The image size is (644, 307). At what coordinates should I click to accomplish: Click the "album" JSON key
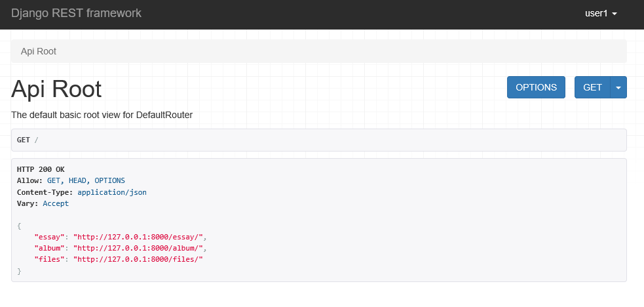50,248
